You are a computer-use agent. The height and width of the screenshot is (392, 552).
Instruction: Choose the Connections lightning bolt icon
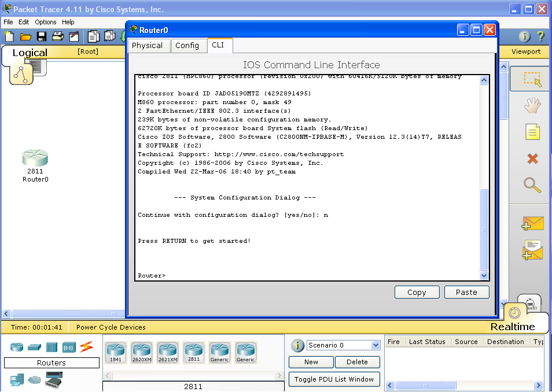[x=86, y=346]
